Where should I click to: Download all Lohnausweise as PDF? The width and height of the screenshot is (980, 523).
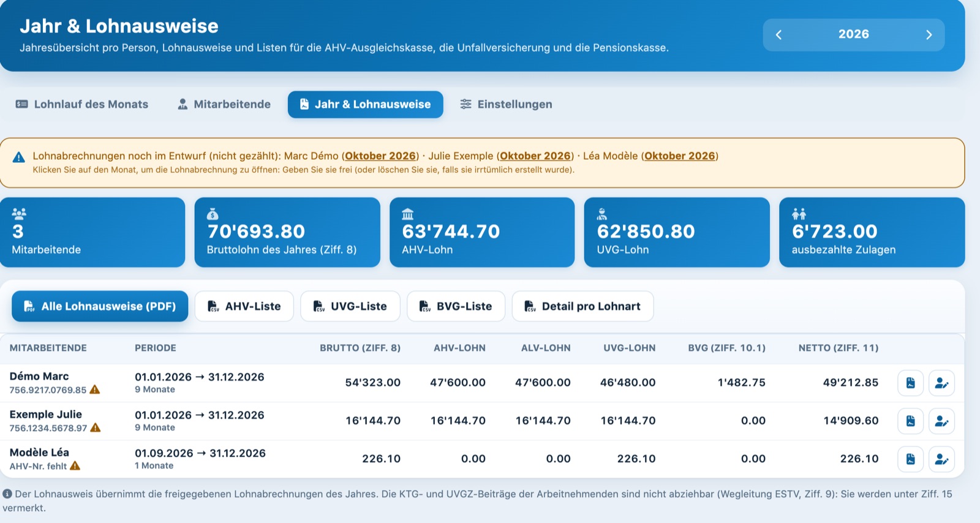point(100,306)
